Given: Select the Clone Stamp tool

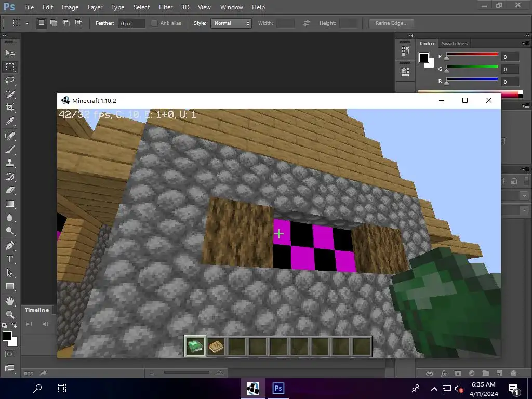Looking at the screenshot, I should [10, 163].
